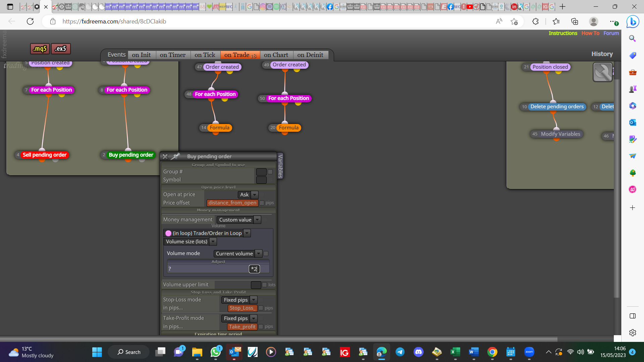The width and height of the screenshot is (644, 362).
Task: Toggle the Volume upper limit checkbox
Action: (265, 285)
